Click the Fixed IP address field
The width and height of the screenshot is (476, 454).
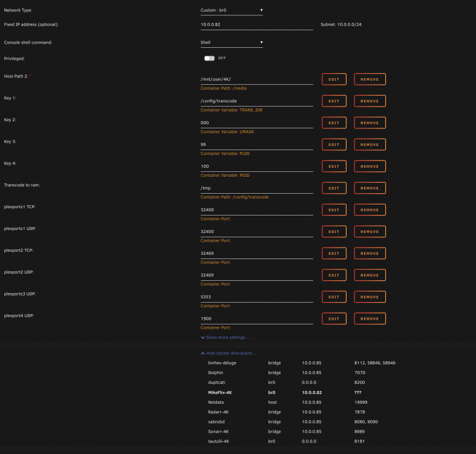[x=256, y=25]
